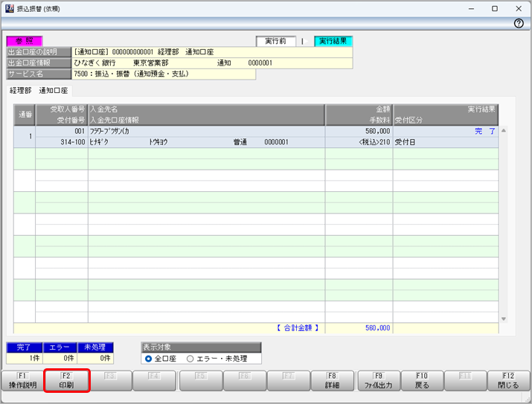This screenshot has width=532, height=404.
Task: Select the 全口座 radio button
Action: tap(148, 359)
